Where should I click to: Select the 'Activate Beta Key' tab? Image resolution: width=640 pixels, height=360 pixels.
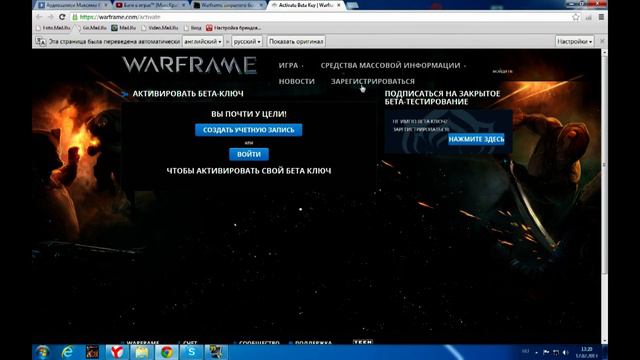(x=305, y=5)
